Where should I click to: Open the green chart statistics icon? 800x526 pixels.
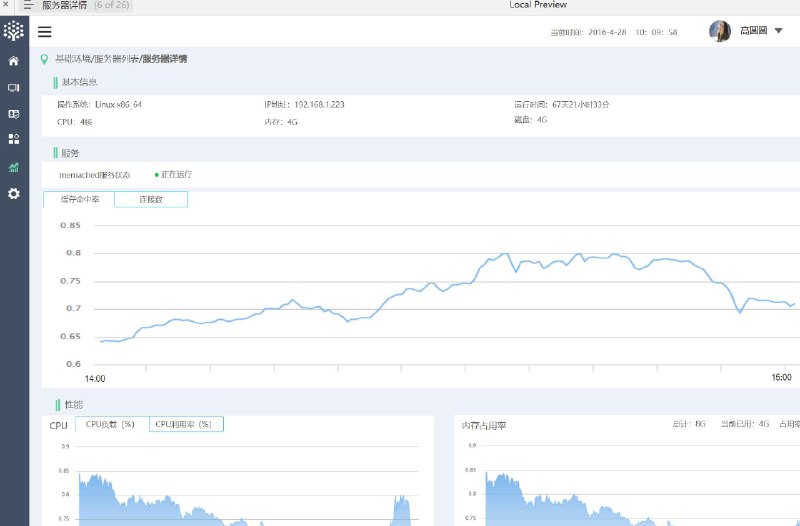tap(14, 167)
